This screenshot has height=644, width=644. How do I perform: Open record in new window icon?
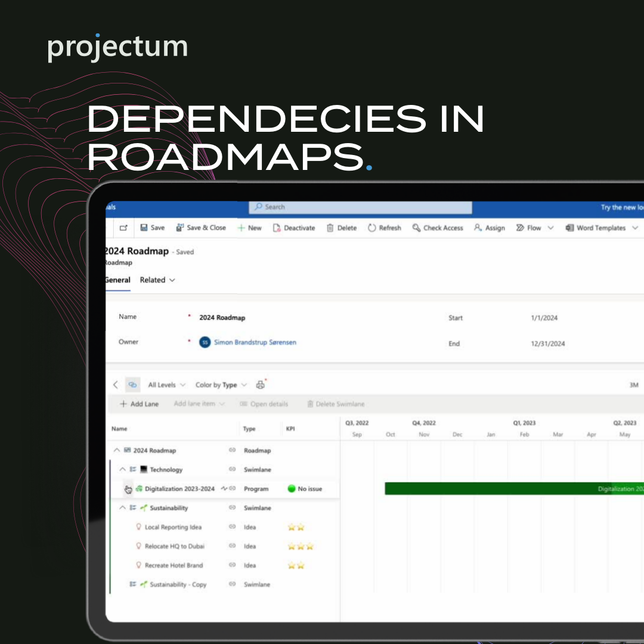click(123, 228)
